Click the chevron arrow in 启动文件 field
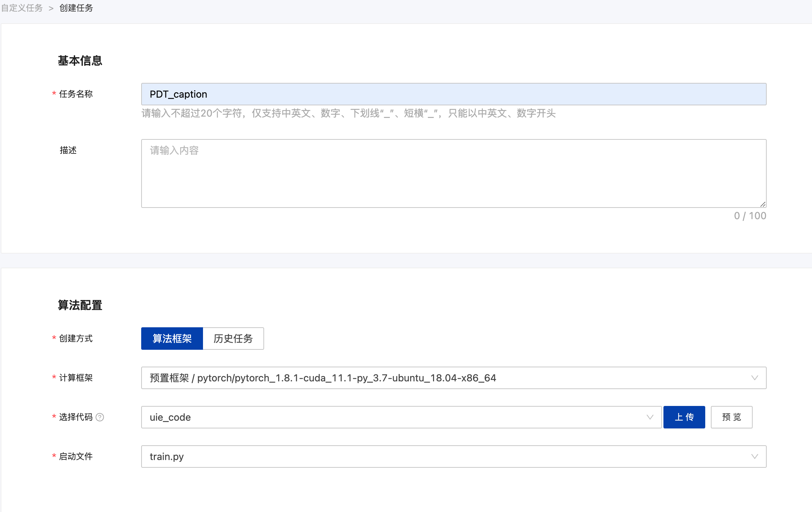This screenshot has height=512, width=812. coord(754,457)
